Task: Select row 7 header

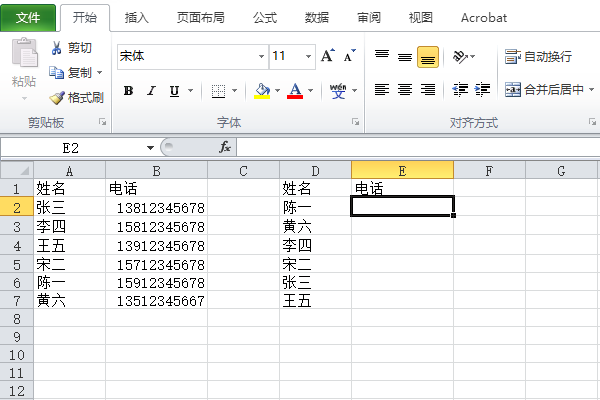Action: click(17, 301)
